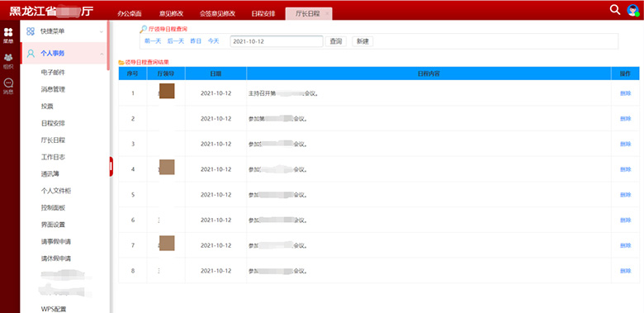Open 界面设置 in the sidebar
644x313 pixels.
[53, 225]
